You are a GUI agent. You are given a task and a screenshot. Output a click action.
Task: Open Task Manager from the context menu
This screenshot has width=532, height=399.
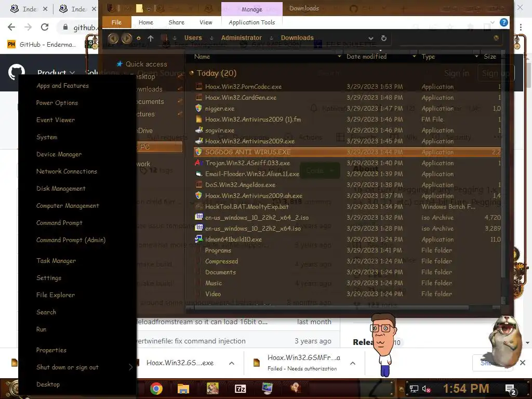(x=56, y=261)
